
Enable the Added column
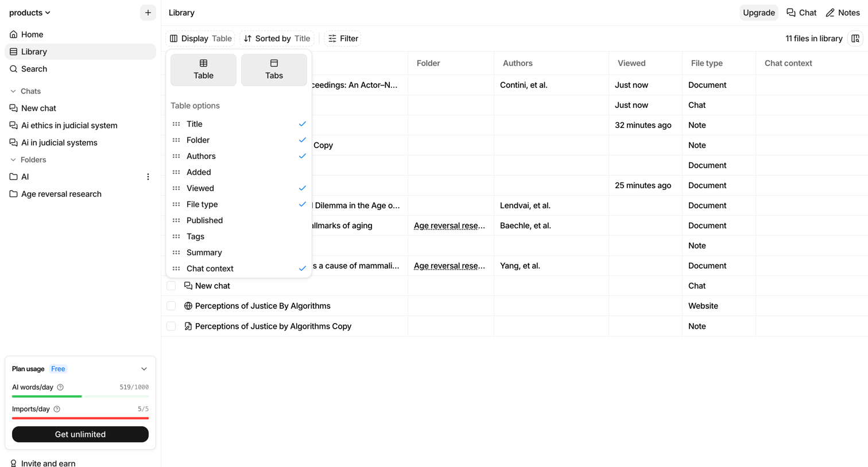pyautogui.click(x=239, y=172)
